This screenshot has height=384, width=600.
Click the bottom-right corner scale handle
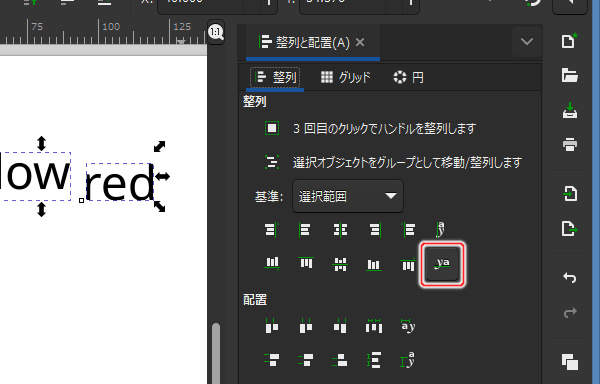[160, 206]
